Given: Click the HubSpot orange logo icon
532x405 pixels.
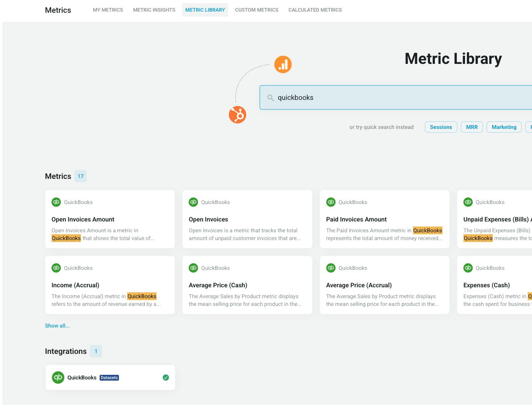Looking at the screenshot, I should pos(238,115).
